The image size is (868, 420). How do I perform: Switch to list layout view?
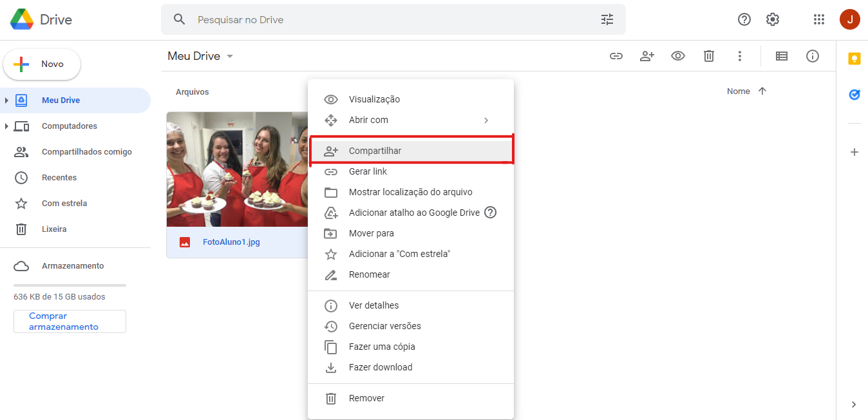[782, 56]
